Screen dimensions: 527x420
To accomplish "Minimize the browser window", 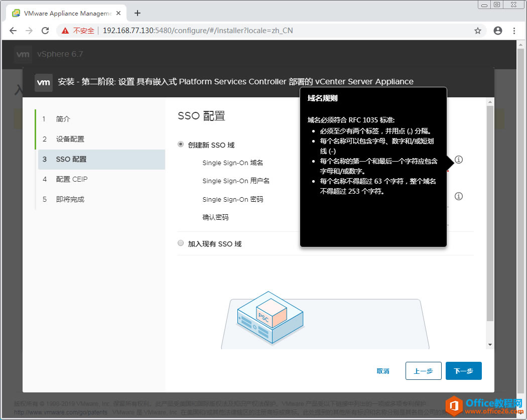I will coord(484,5).
